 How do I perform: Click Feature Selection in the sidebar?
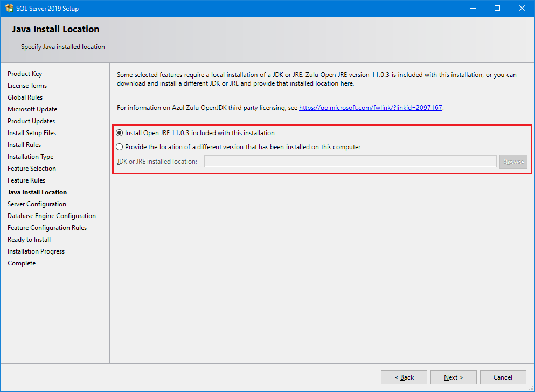click(32, 169)
